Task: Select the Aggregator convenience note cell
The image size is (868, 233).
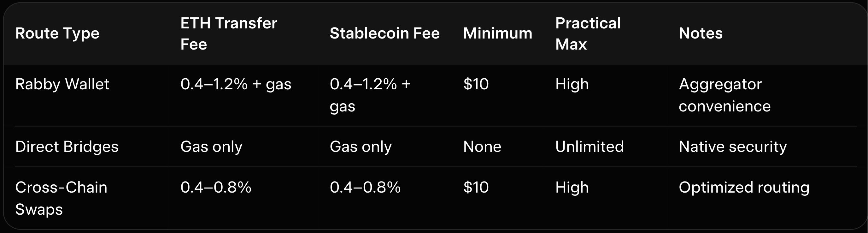Action: tap(724, 95)
